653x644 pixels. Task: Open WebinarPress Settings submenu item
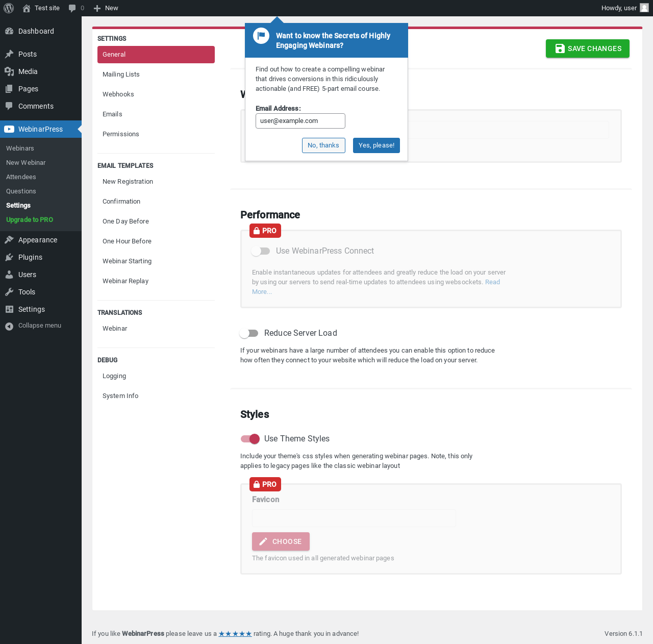(x=41, y=206)
